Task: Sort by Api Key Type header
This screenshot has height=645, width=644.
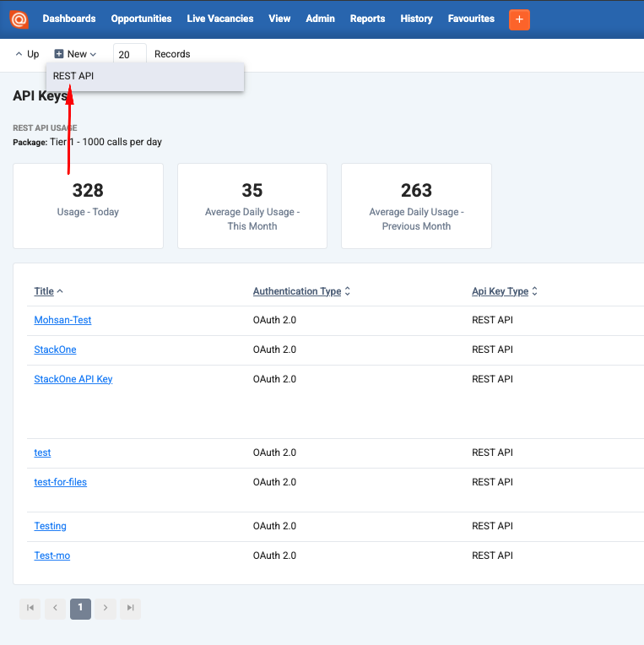Action: tap(500, 291)
